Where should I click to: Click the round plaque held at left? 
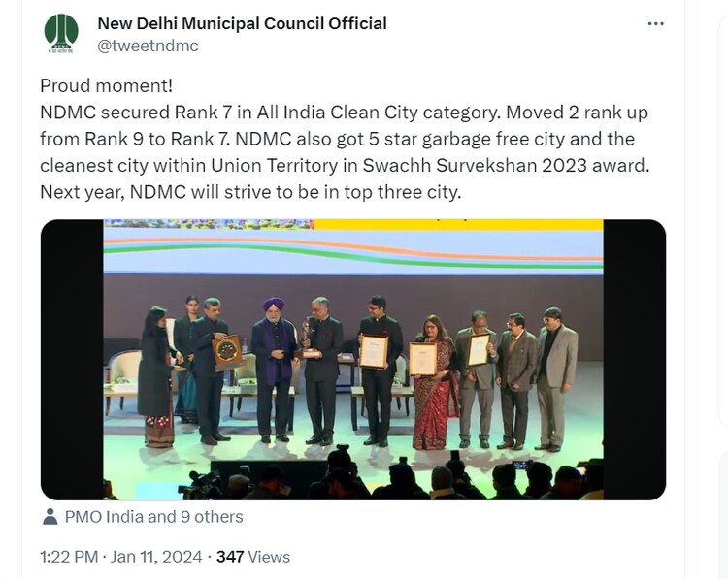[x=229, y=350]
